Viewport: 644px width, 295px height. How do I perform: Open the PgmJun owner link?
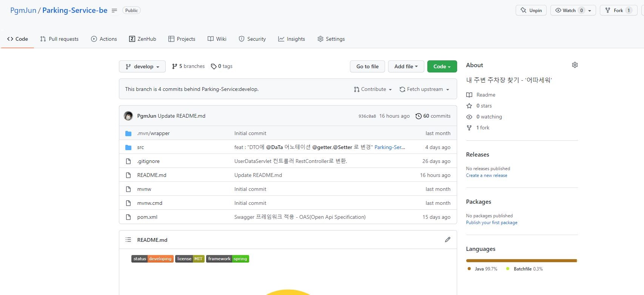[23, 10]
